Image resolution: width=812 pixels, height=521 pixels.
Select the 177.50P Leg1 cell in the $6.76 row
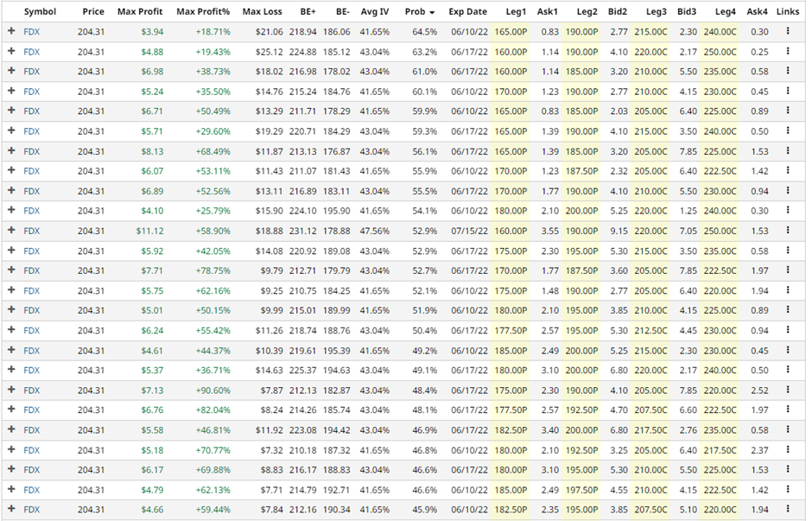click(511, 410)
